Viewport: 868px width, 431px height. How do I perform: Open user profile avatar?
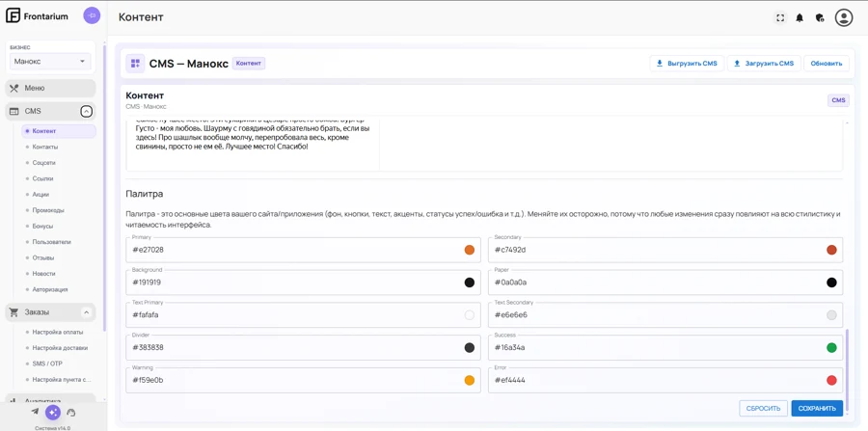tap(844, 17)
